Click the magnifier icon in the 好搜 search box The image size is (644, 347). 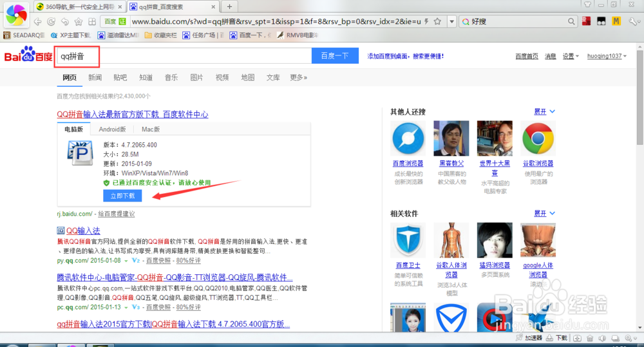pos(571,21)
